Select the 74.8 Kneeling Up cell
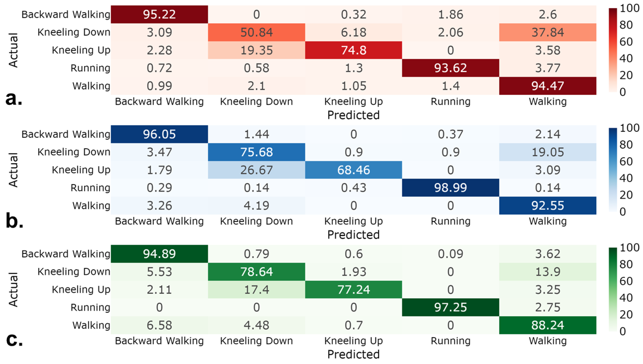The width and height of the screenshot is (643, 364). pos(354,50)
